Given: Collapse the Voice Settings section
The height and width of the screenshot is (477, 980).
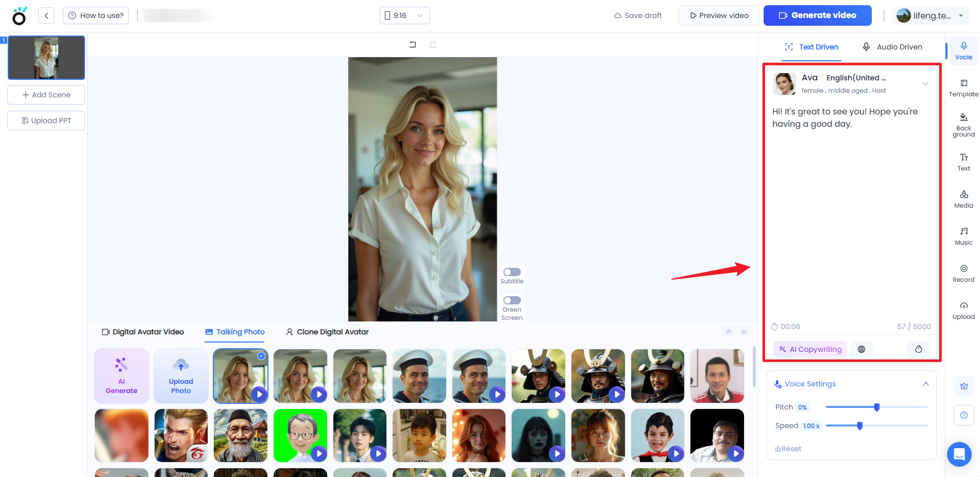Looking at the screenshot, I should [x=925, y=384].
